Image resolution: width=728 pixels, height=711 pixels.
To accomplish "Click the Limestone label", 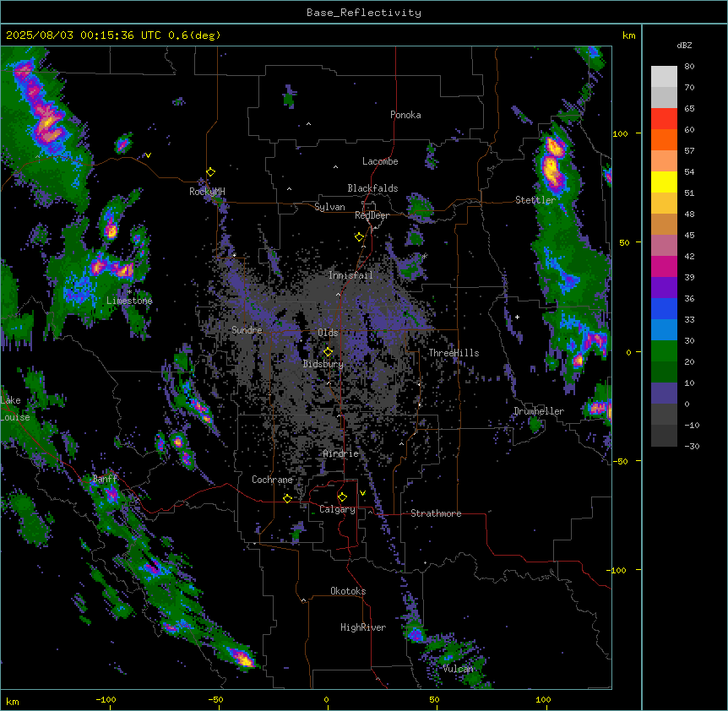I will (129, 301).
